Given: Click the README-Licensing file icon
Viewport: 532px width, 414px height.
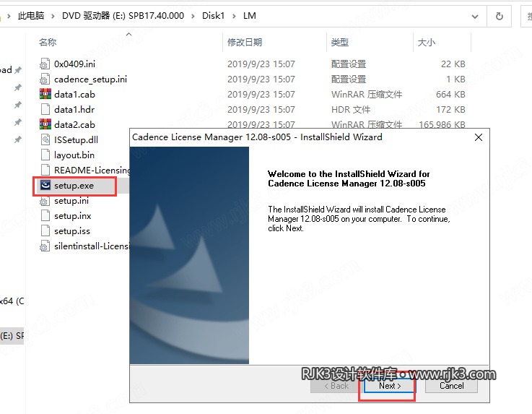Looking at the screenshot, I should [x=45, y=170].
